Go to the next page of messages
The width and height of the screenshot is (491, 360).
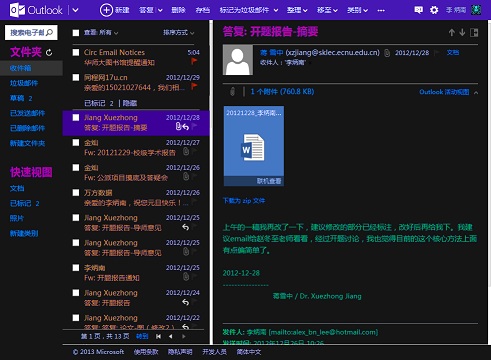184,336
